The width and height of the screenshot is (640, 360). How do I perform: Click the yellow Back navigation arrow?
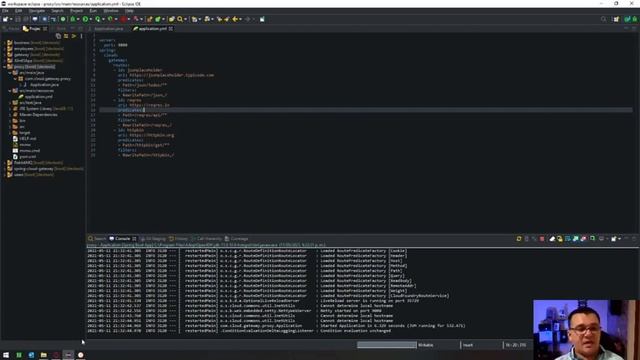235,19
